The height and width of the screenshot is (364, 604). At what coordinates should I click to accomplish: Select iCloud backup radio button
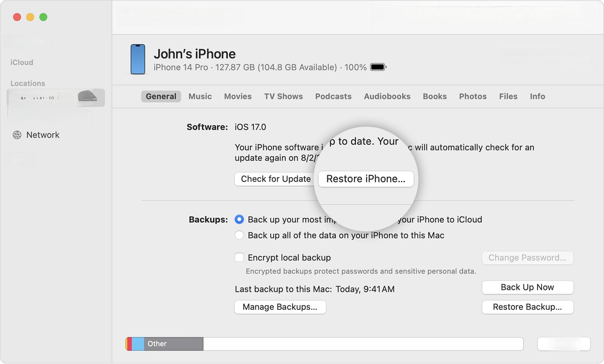239,219
